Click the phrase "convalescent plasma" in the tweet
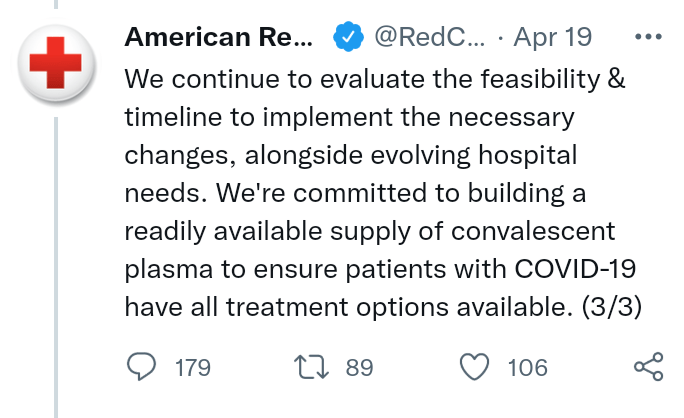 [x=536, y=231]
